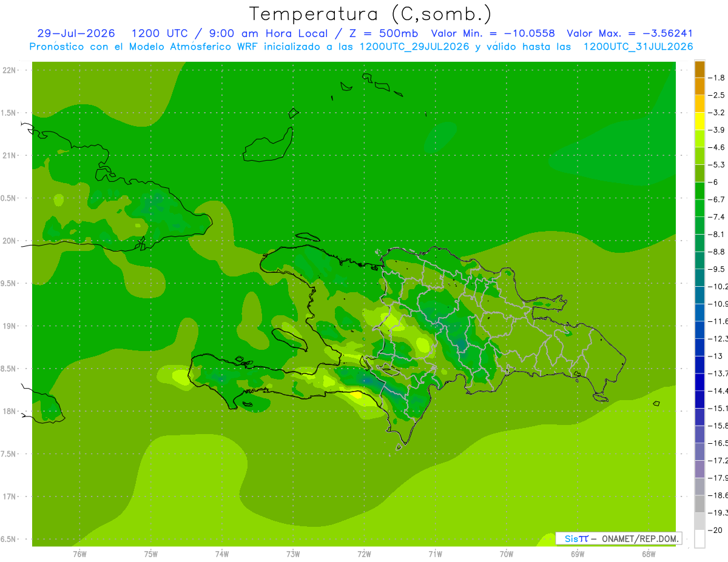This screenshot has height=562, width=728.
Task: Click the purple swatch between -16.5 and -17.2
Action: (699, 452)
